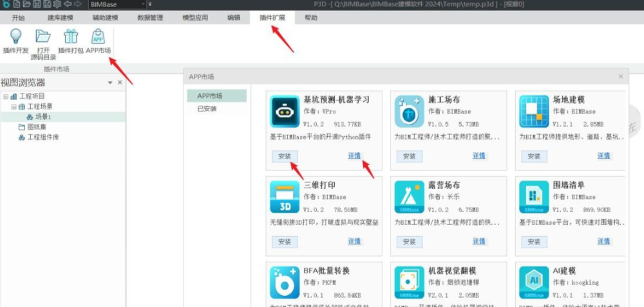644x307 pixels.
Task: Install the 三维打印 plugin
Action: point(285,242)
